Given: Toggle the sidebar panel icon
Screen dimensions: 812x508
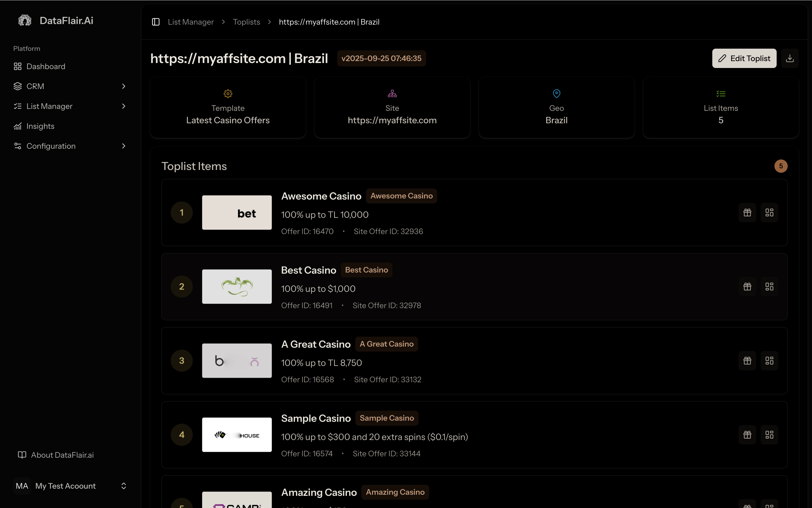Looking at the screenshot, I should click(x=155, y=22).
